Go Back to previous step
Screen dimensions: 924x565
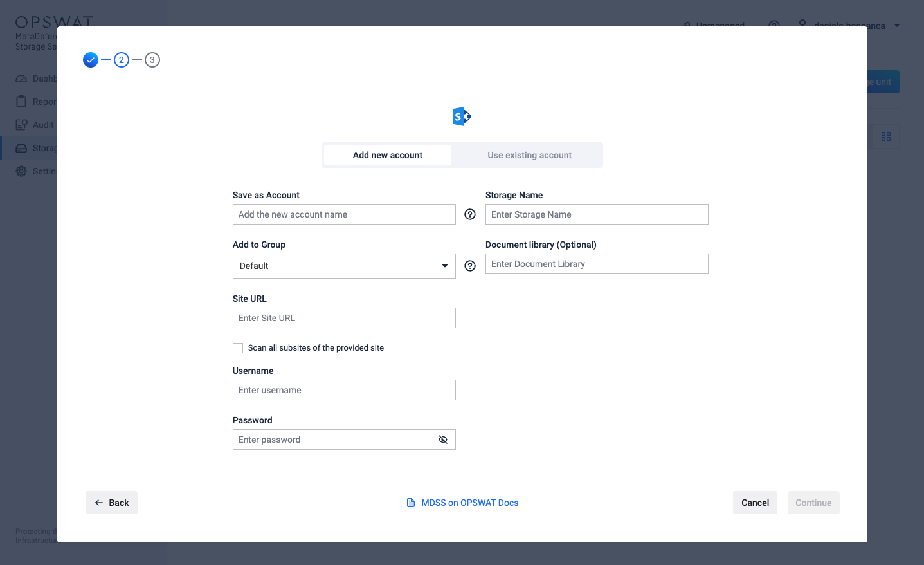pos(111,503)
